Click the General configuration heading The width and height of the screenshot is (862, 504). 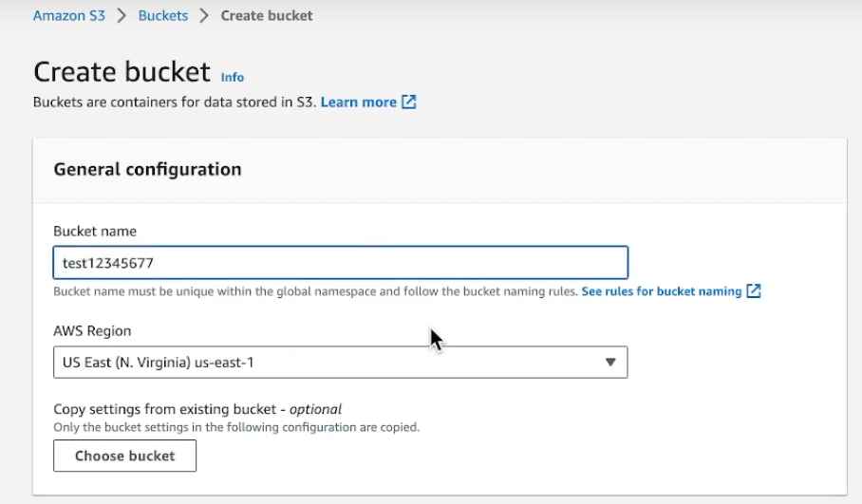tap(147, 169)
